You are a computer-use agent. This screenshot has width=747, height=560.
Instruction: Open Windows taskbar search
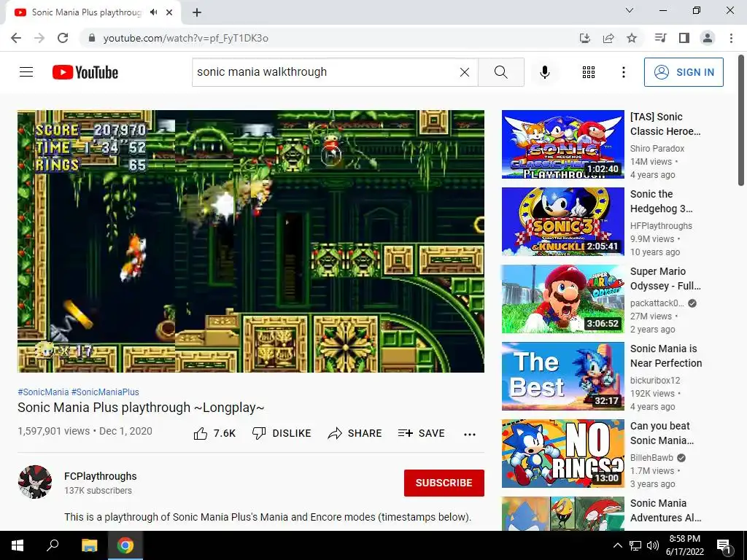pos(53,545)
